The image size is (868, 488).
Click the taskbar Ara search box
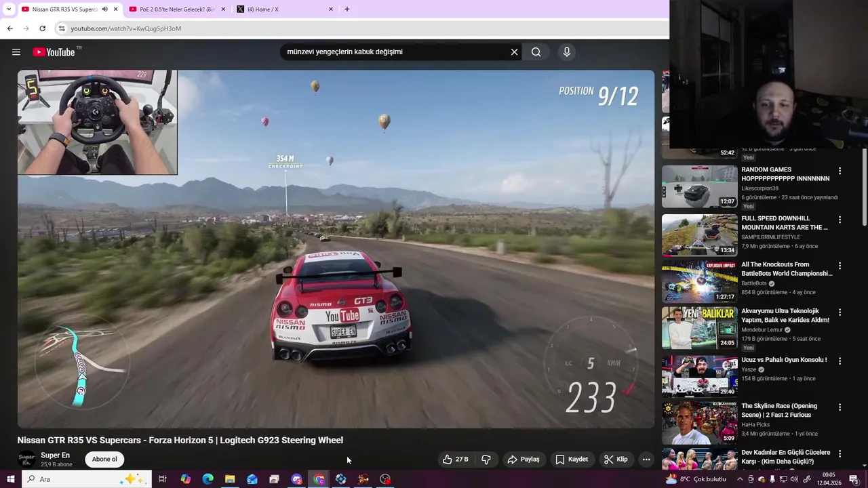tap(86, 479)
